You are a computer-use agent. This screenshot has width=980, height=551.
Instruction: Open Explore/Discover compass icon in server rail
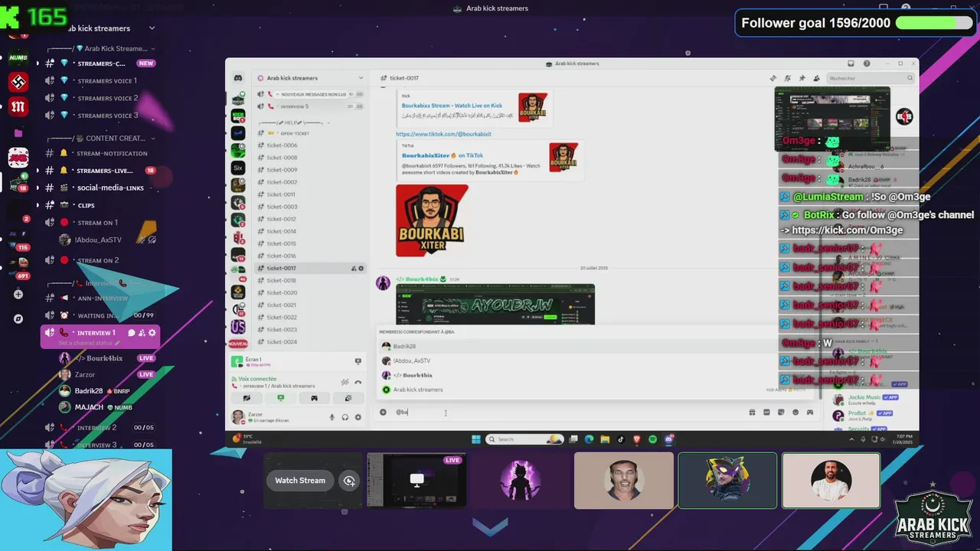(18, 318)
